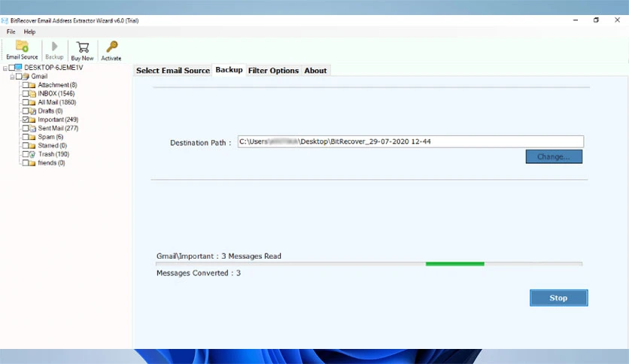Image resolution: width=629 pixels, height=364 pixels.
Task: Stop the conversion with Stop button
Action: coord(559,298)
